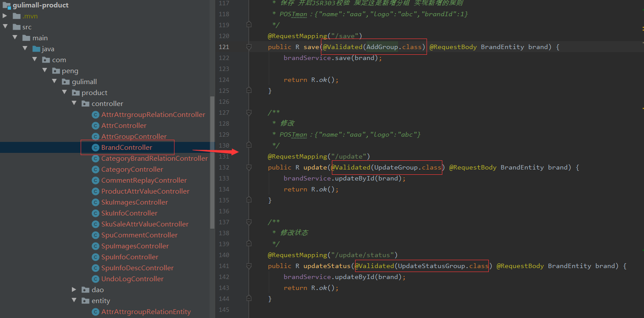The width and height of the screenshot is (644, 318).
Task: Toggle code fold at line 125
Action: [x=249, y=91]
